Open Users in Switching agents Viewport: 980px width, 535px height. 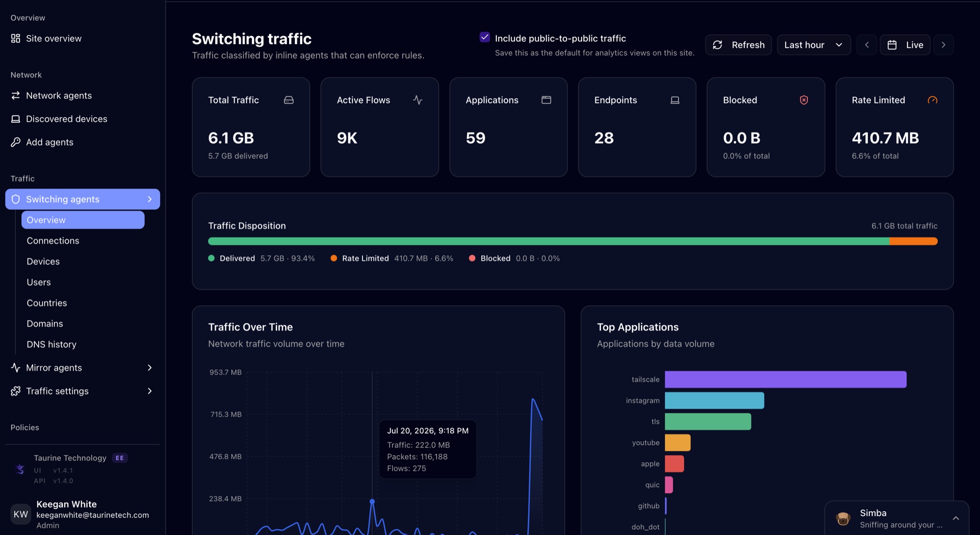(x=39, y=282)
